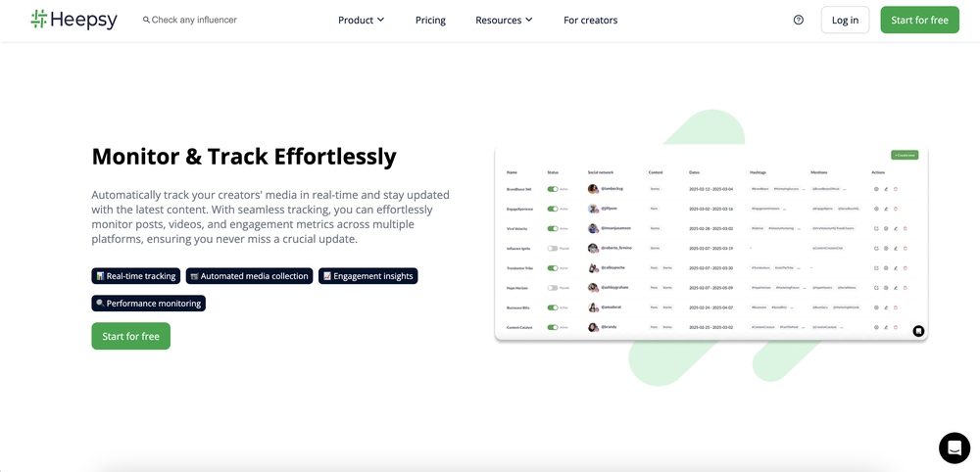Click Start for free below feature tags
980x472 pixels.
click(130, 336)
